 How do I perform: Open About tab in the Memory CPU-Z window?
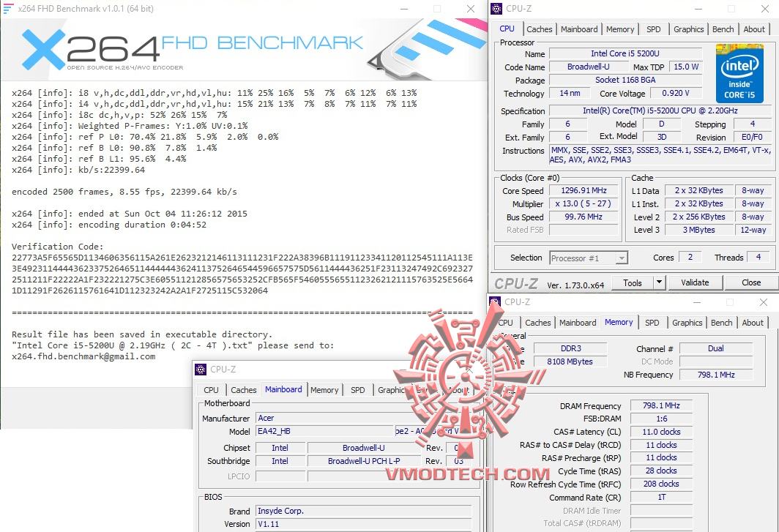point(753,323)
